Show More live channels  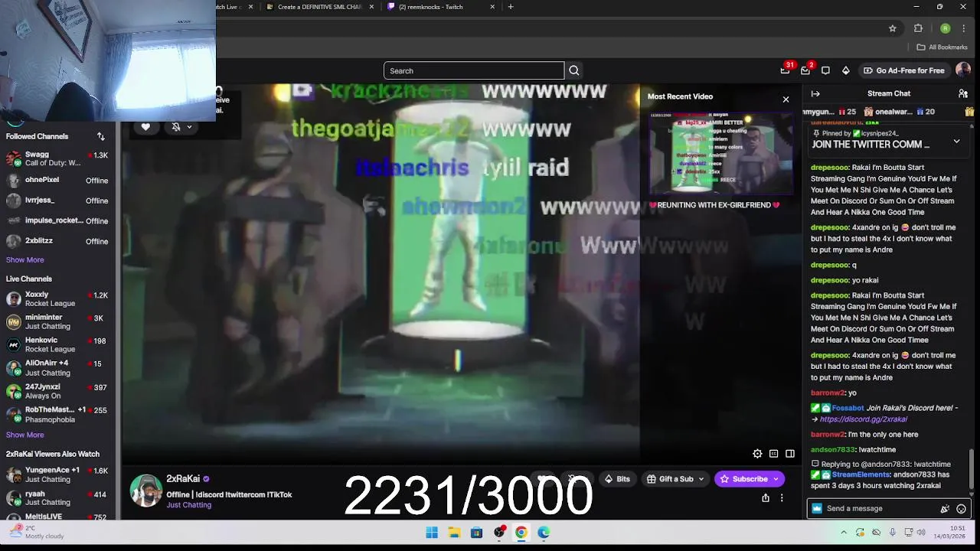pyautogui.click(x=25, y=435)
